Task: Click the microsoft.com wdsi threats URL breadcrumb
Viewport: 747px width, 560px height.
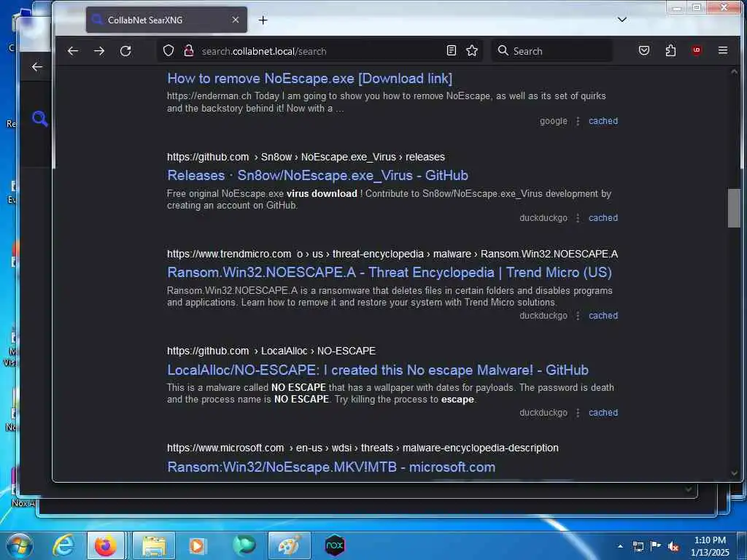Action: click(363, 448)
